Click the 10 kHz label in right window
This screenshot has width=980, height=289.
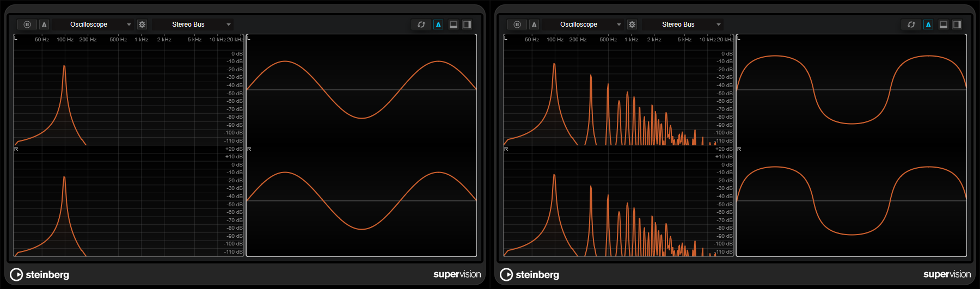[707, 40]
